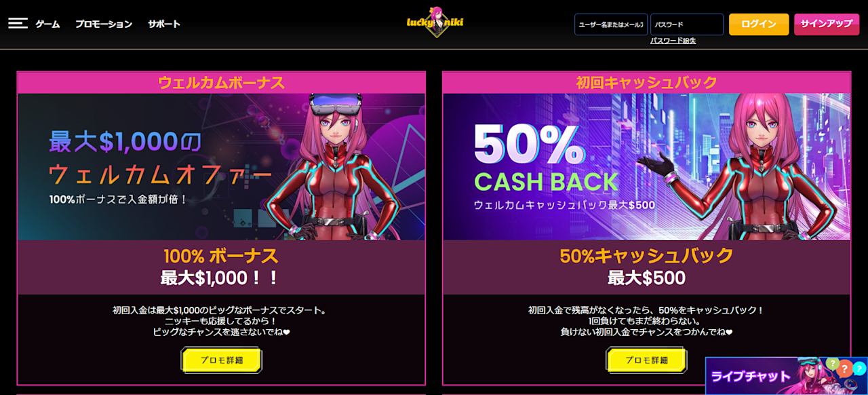The height and width of the screenshot is (395, 868).
Task: Click the ログイン button
Action: [759, 24]
